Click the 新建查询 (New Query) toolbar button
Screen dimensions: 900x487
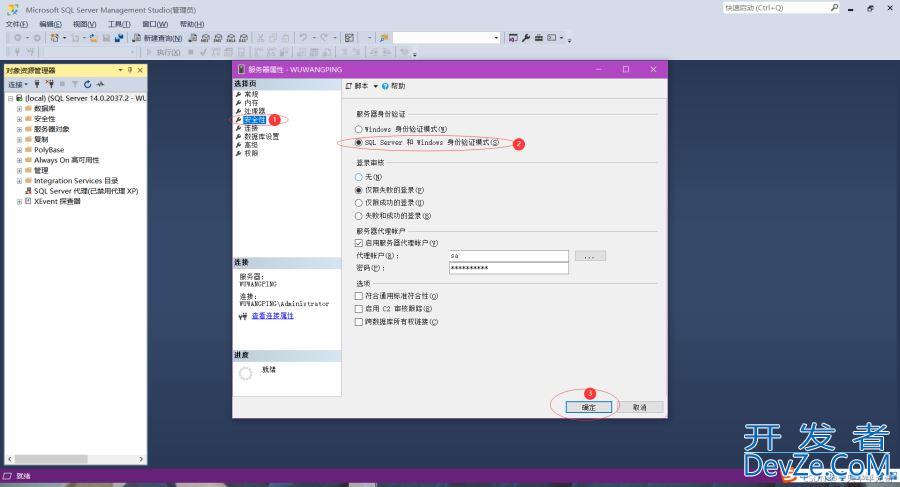(157, 38)
